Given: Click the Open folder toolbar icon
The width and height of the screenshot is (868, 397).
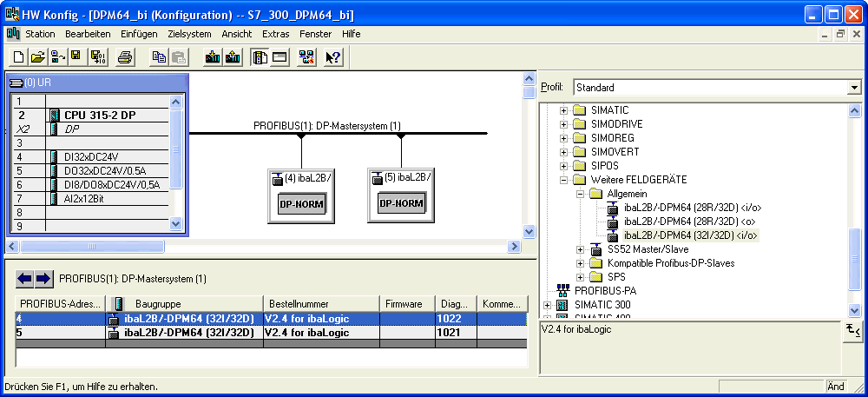Looking at the screenshot, I should pos(37,57).
